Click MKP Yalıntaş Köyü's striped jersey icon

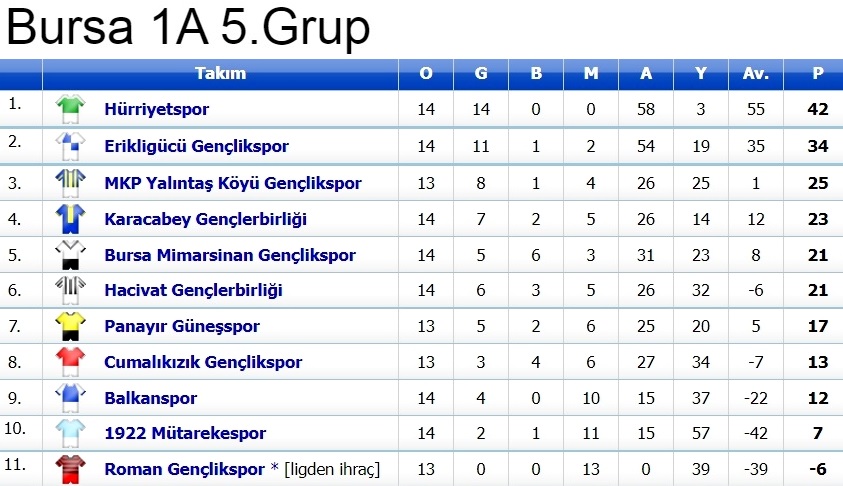click(70, 183)
